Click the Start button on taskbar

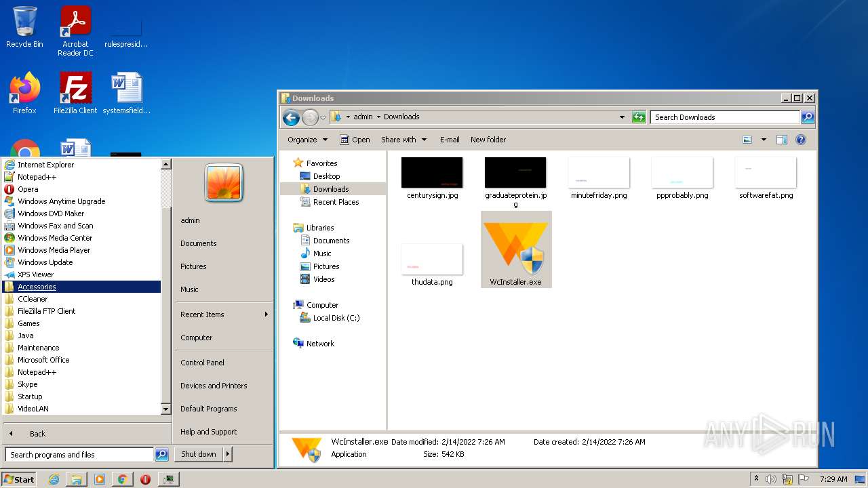(x=19, y=479)
